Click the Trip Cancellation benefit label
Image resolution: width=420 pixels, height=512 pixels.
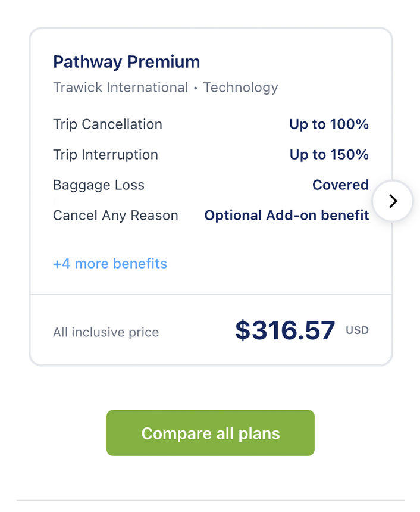pos(108,124)
